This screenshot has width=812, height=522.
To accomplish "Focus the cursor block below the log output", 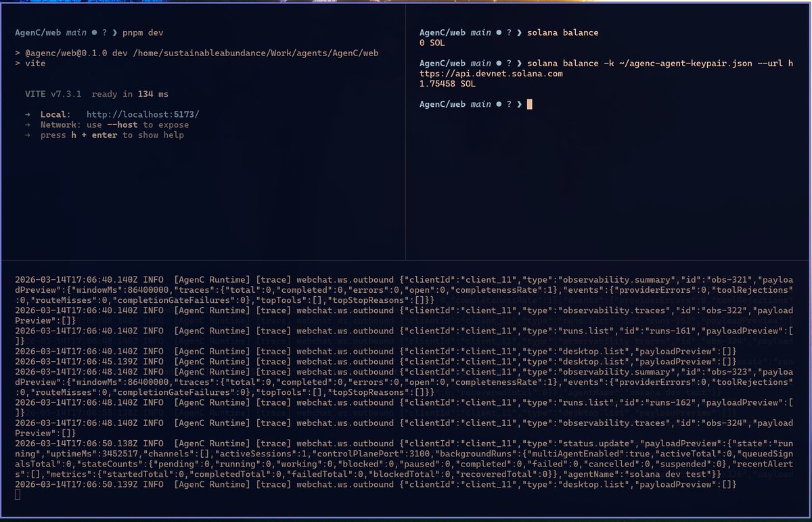I will click(18, 494).
